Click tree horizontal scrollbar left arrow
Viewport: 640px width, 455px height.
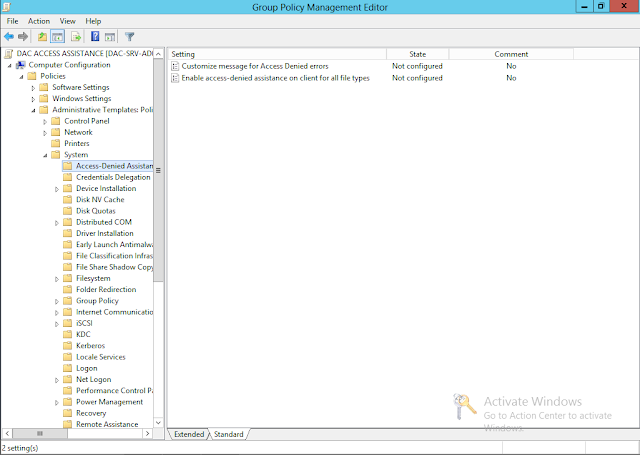[7, 433]
